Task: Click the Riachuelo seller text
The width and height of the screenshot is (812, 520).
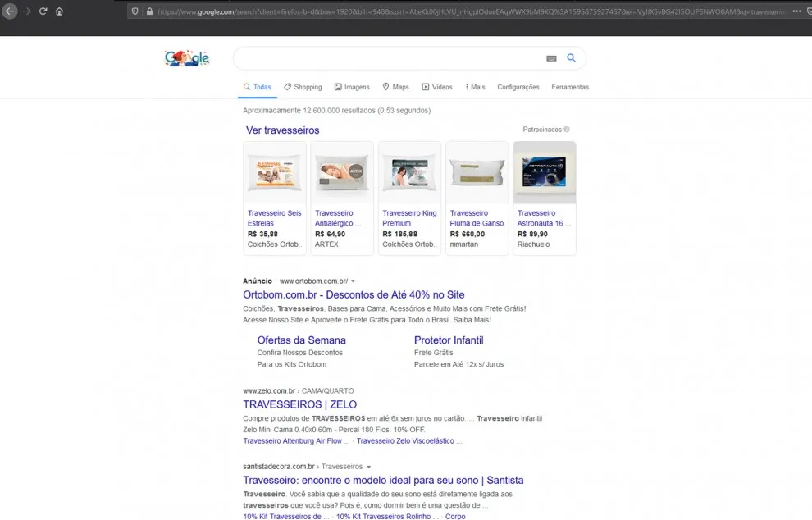Action: click(533, 244)
